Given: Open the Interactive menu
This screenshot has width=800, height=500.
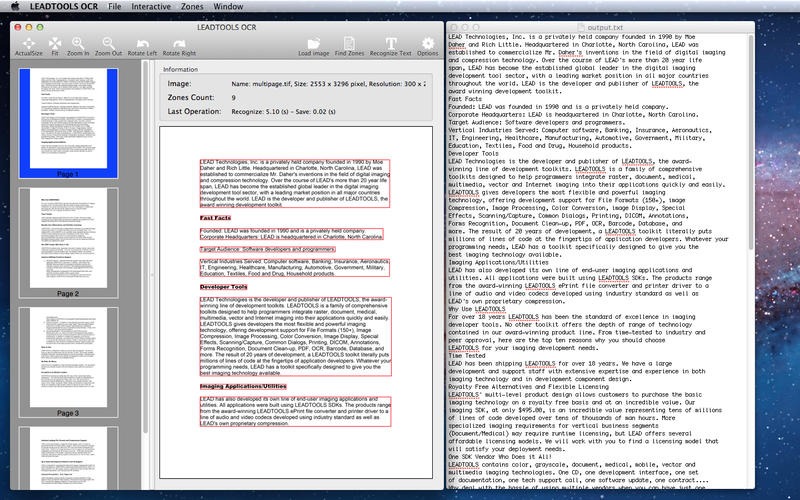Looking at the screenshot, I should tap(151, 7).
